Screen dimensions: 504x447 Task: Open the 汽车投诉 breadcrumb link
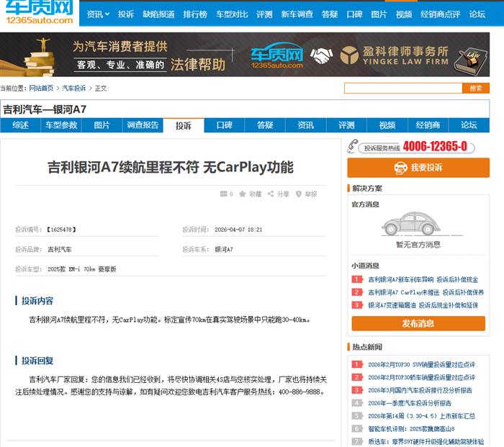(x=73, y=89)
